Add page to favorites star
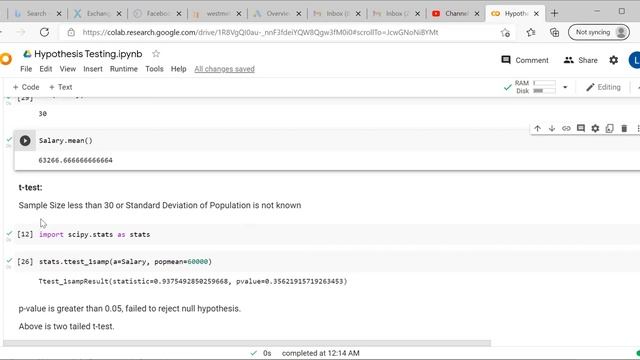 (505, 33)
